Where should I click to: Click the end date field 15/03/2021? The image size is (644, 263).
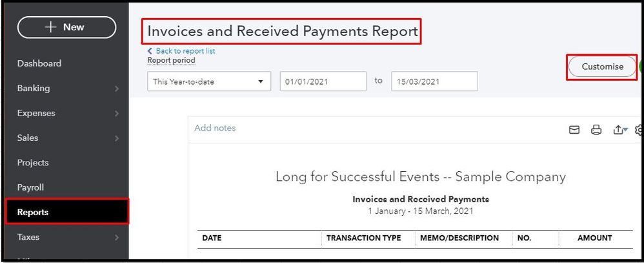click(434, 81)
